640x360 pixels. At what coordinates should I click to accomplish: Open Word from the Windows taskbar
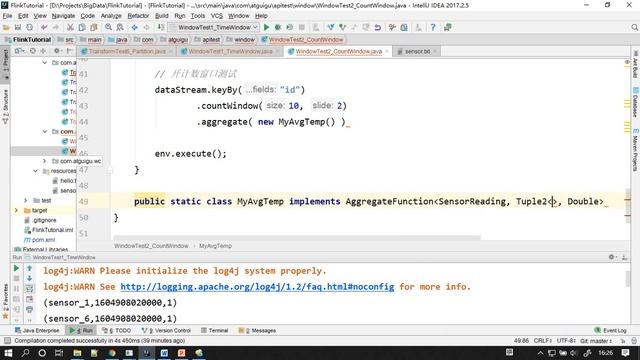point(164,353)
